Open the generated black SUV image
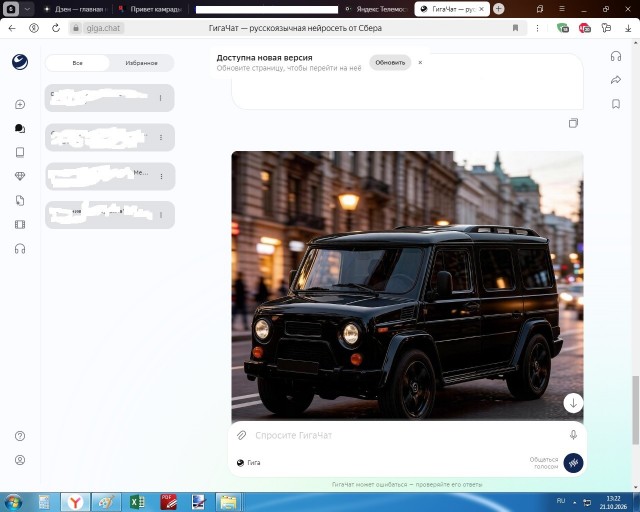The image size is (640, 512). click(407, 286)
